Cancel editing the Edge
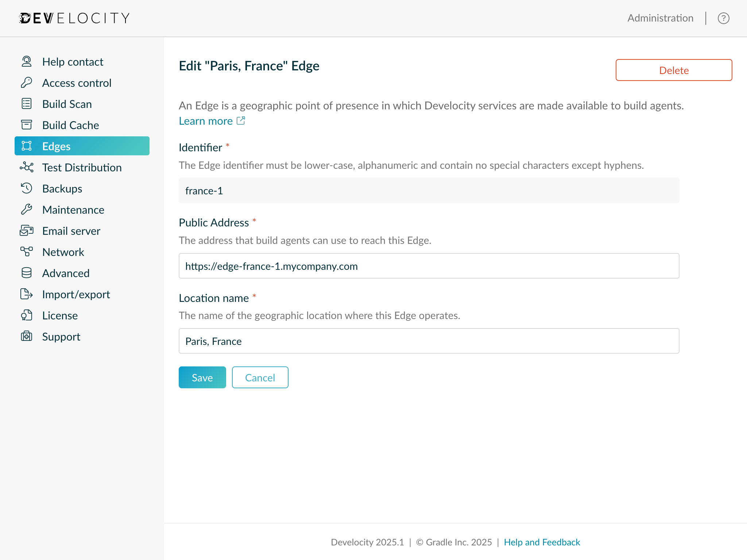This screenshot has width=747, height=560. point(260,377)
